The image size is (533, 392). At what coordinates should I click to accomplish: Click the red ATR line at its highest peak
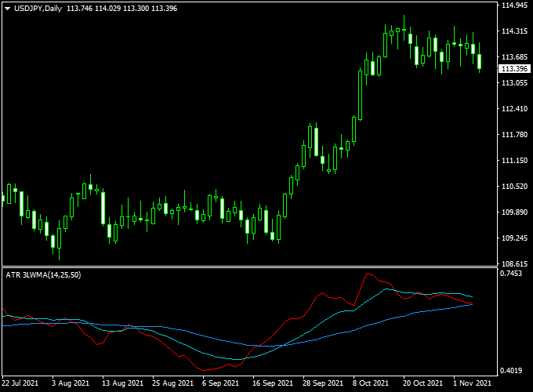coord(368,274)
